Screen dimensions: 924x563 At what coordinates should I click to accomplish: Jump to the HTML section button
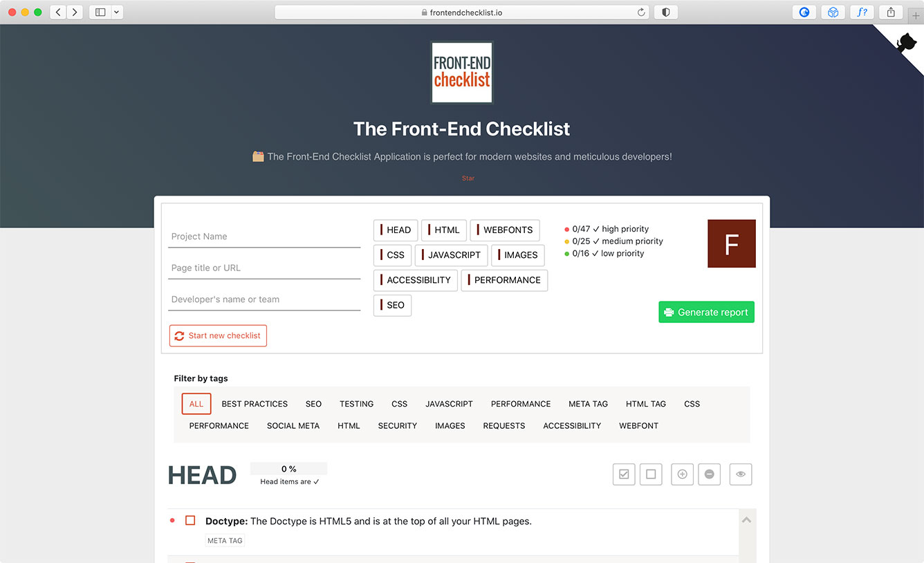[x=444, y=230]
